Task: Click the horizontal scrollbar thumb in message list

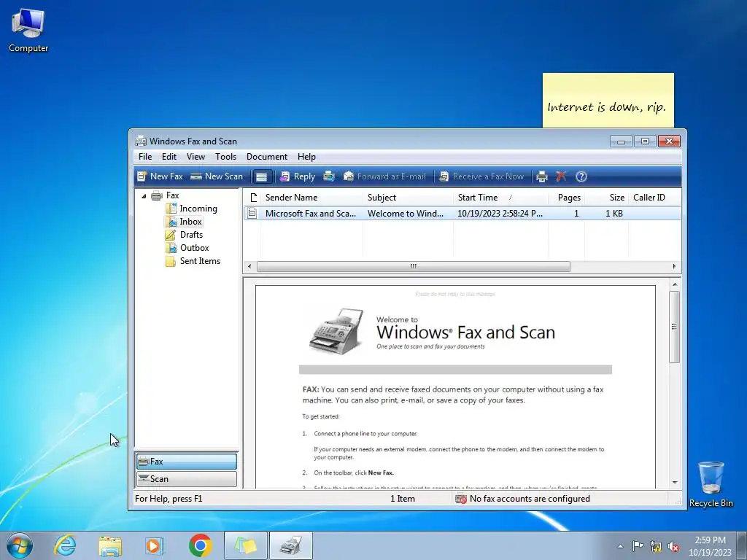Action: coord(413,267)
